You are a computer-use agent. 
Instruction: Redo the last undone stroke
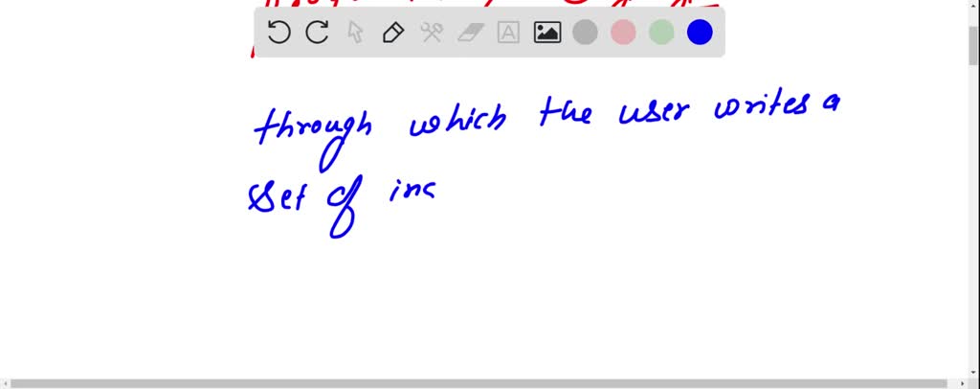point(317,32)
